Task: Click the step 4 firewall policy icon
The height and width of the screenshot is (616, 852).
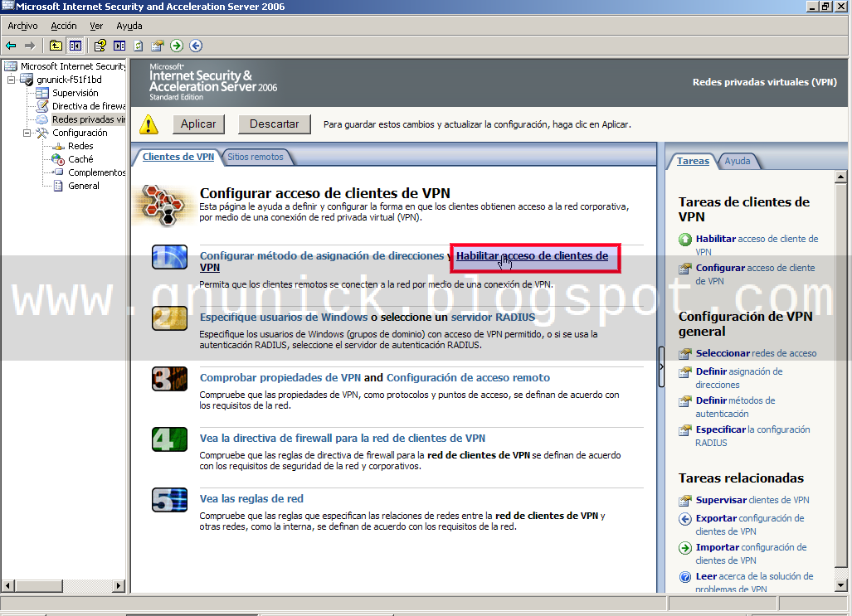Action: pos(169,439)
